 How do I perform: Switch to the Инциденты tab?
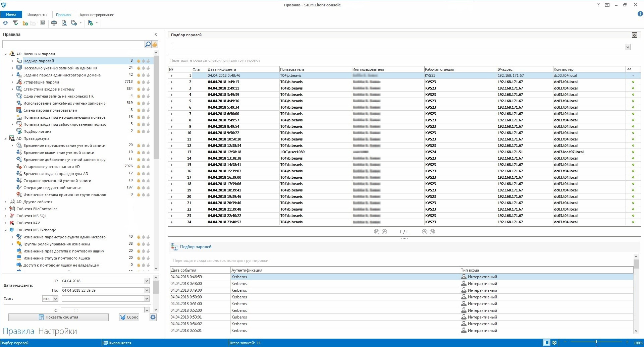pos(37,15)
